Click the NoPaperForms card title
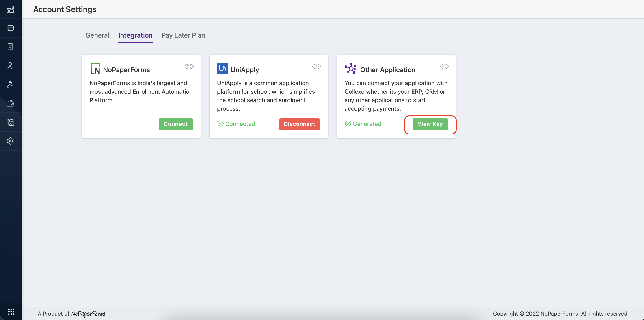This screenshot has height=320, width=644. point(127,70)
